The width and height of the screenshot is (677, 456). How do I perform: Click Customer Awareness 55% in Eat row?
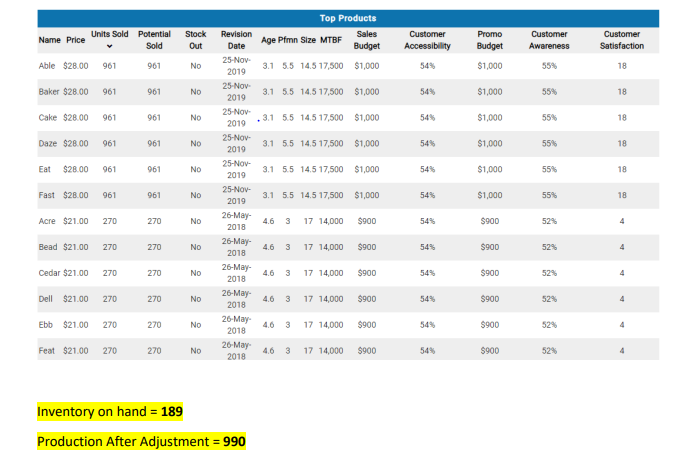point(549,170)
